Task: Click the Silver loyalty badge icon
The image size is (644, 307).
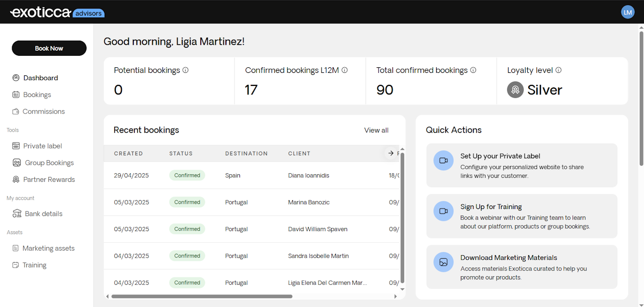Action: pos(515,90)
